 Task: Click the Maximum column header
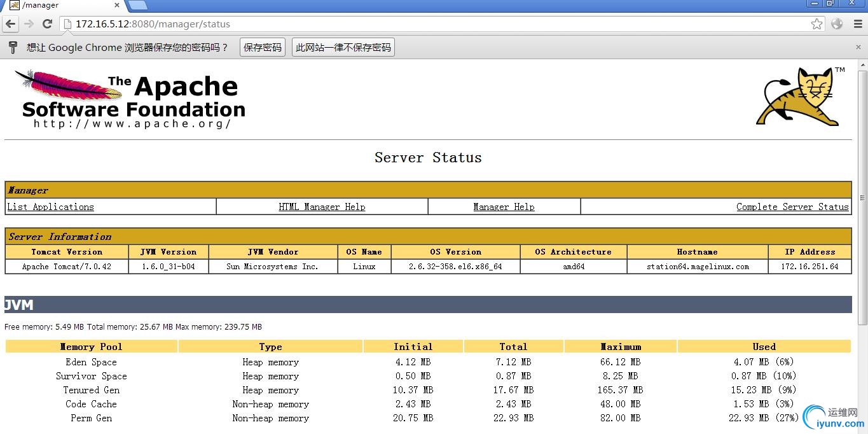point(621,347)
